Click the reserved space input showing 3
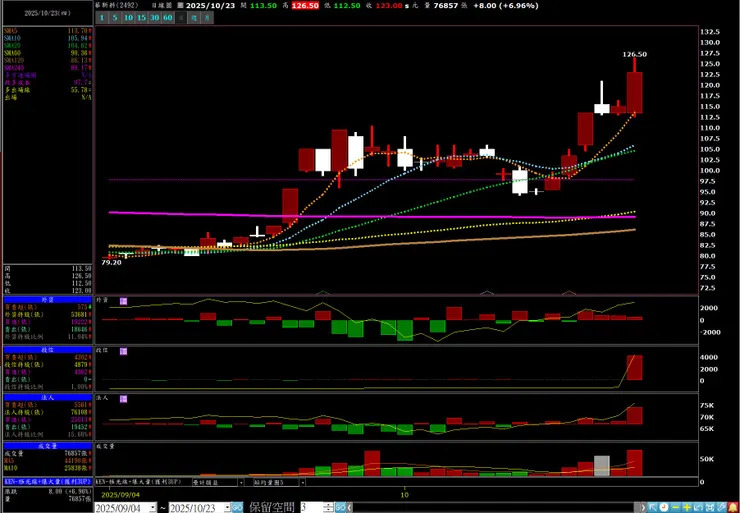Screen dimensions: 740x513 (312, 507)
